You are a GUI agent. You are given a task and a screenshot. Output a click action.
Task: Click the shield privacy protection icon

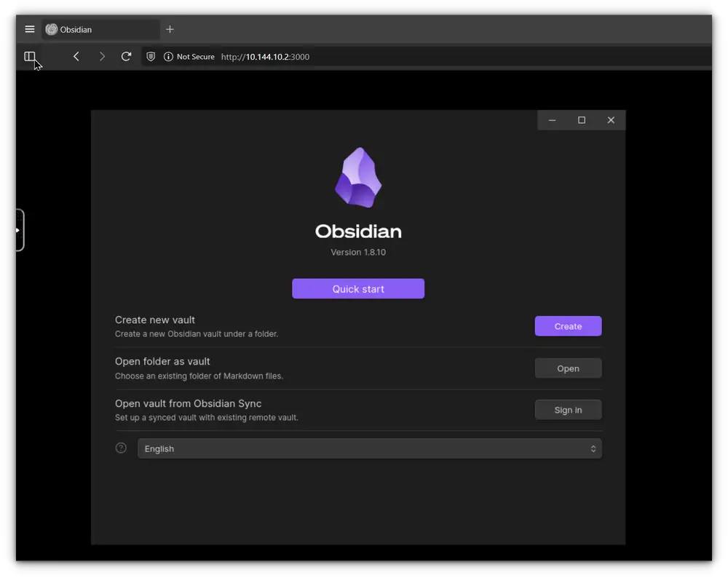(x=150, y=56)
